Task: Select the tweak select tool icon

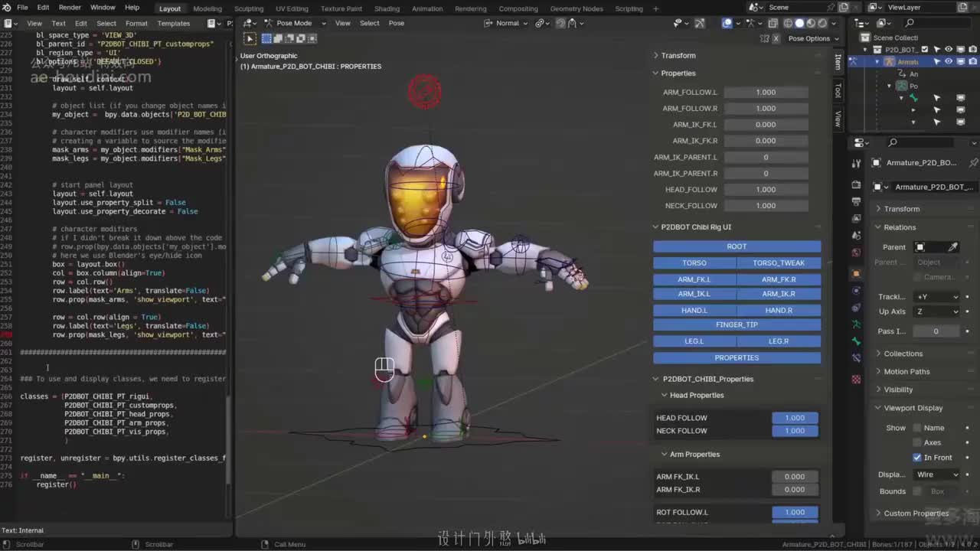Action: pyautogui.click(x=250, y=38)
